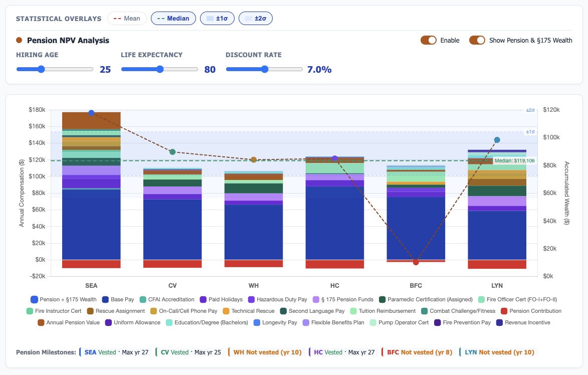Toggle Fire Prevention Pay legend item
This screenshot has width=588, height=375.
point(462,322)
